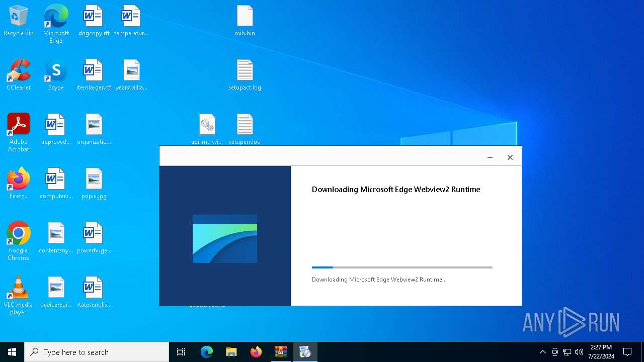The height and width of the screenshot is (362, 644).
Task: Open the Meet Now tray icon
Action: tap(555, 352)
